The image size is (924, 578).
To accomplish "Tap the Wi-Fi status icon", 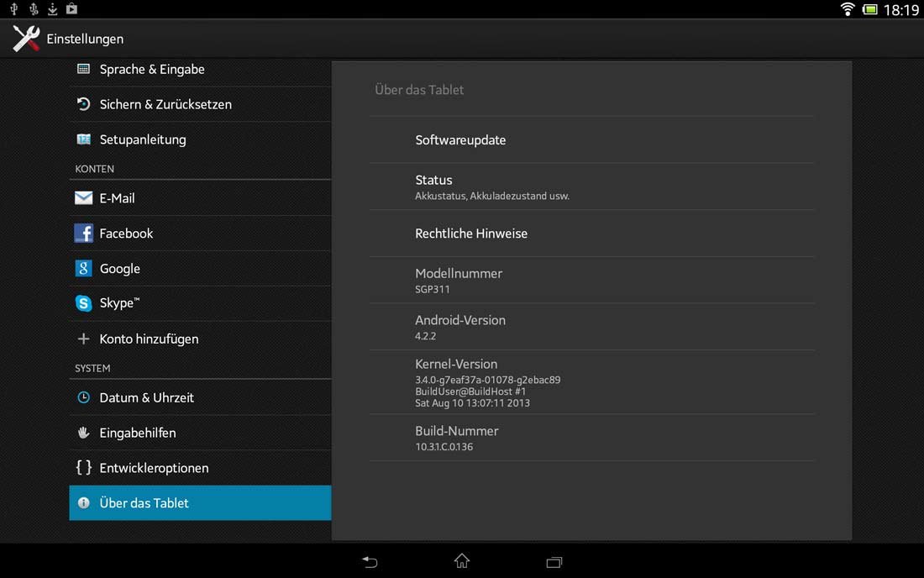I will [848, 9].
